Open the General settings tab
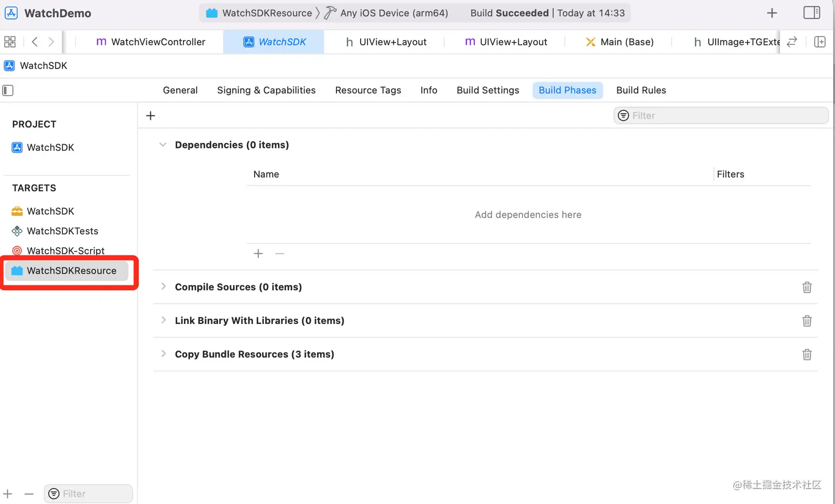Image resolution: width=835 pixels, height=504 pixels. pyautogui.click(x=180, y=91)
